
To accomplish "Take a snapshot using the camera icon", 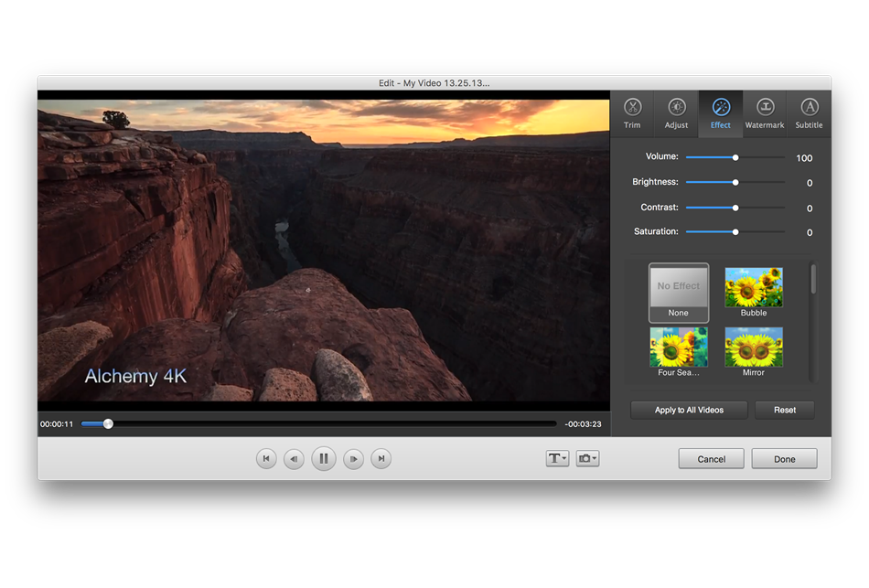I will click(x=584, y=457).
